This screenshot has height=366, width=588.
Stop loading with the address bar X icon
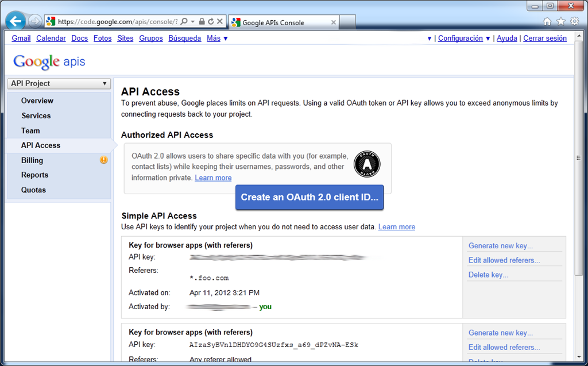pyautogui.click(x=220, y=21)
